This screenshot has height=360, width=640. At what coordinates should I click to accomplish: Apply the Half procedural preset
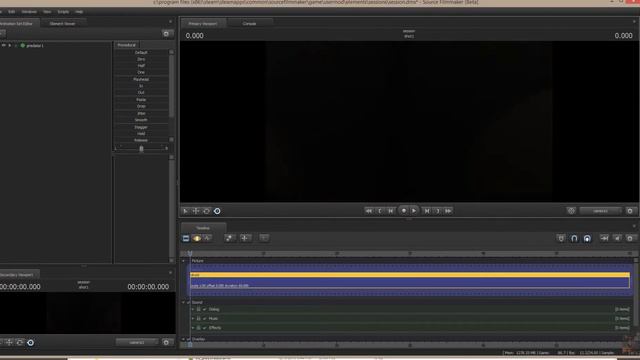(x=141, y=66)
